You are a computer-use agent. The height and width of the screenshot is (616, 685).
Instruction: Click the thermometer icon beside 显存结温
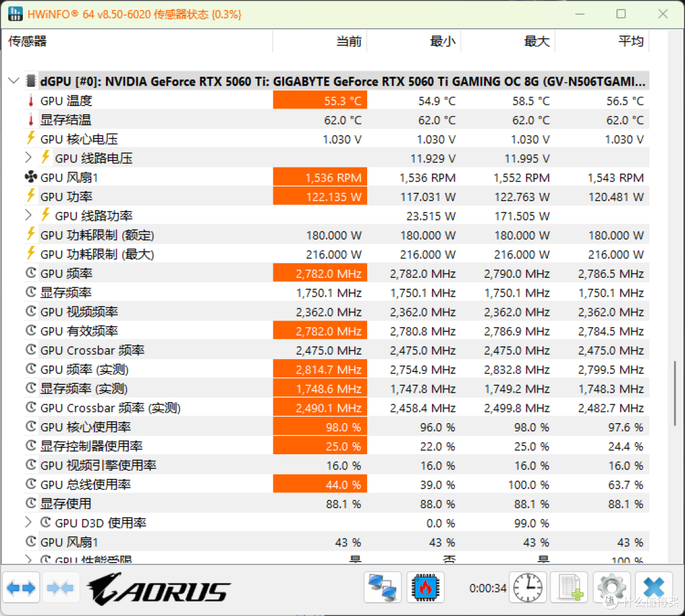pyautogui.click(x=30, y=120)
